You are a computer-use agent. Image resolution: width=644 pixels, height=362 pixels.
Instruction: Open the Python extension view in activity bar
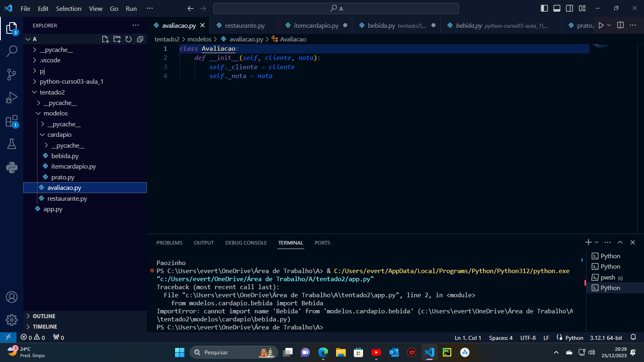click(12, 167)
